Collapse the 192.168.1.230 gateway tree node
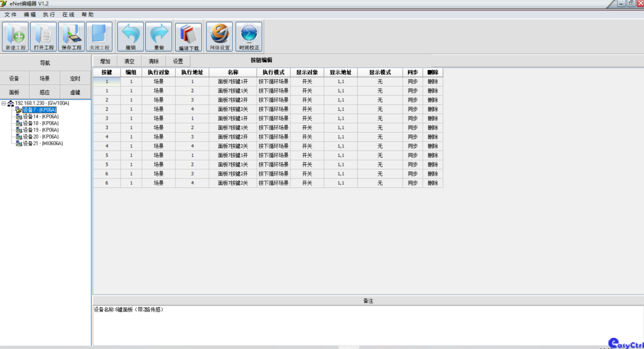 click(4, 103)
